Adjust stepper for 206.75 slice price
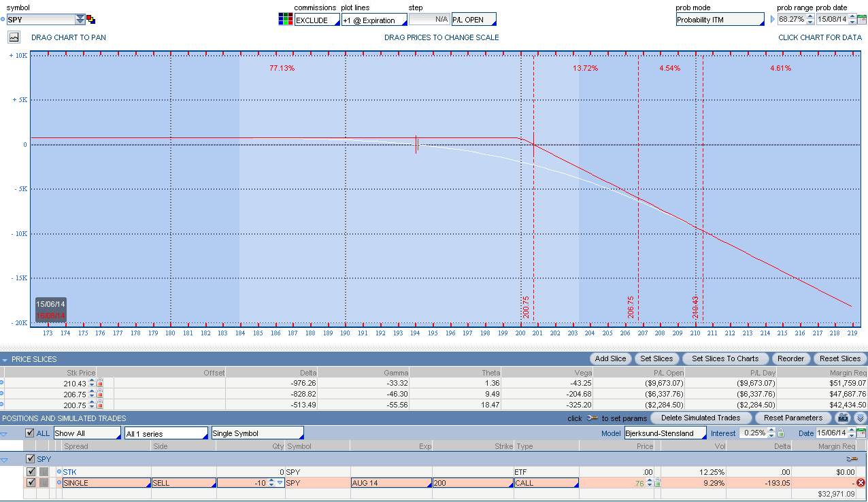This screenshot has height=502, width=868. click(x=92, y=394)
